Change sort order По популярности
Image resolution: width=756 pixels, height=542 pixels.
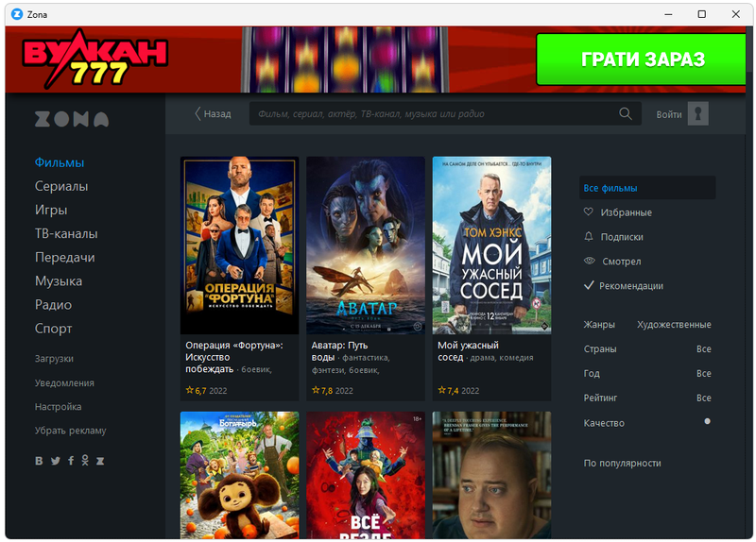pyautogui.click(x=622, y=463)
